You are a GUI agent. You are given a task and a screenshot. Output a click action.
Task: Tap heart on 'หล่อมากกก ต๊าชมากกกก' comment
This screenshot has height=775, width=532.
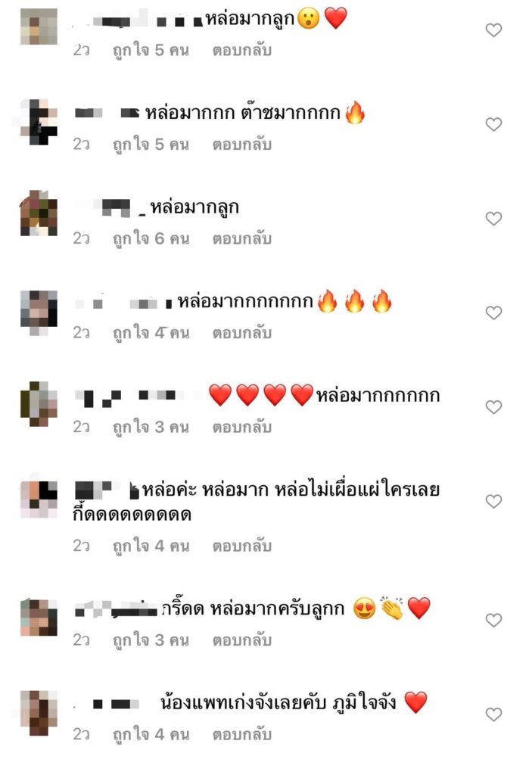point(493,124)
